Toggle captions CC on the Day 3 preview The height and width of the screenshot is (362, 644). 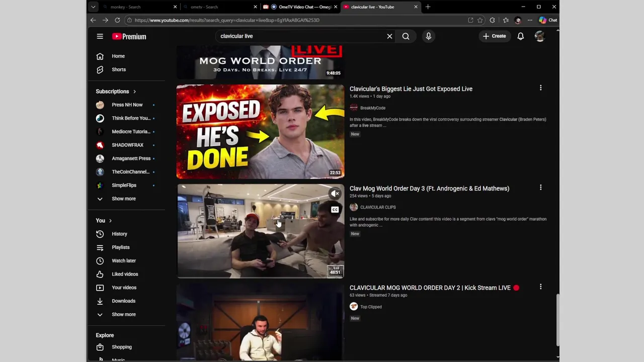coord(335,209)
